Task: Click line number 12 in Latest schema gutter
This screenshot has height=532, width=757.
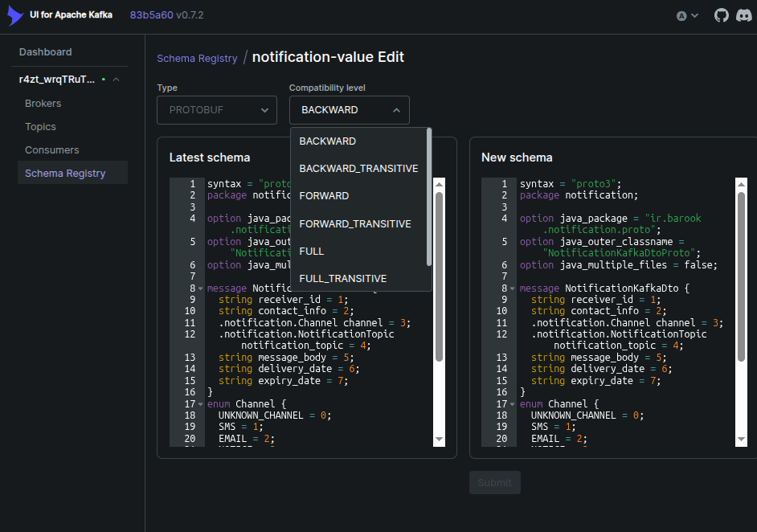Action: click(190, 334)
